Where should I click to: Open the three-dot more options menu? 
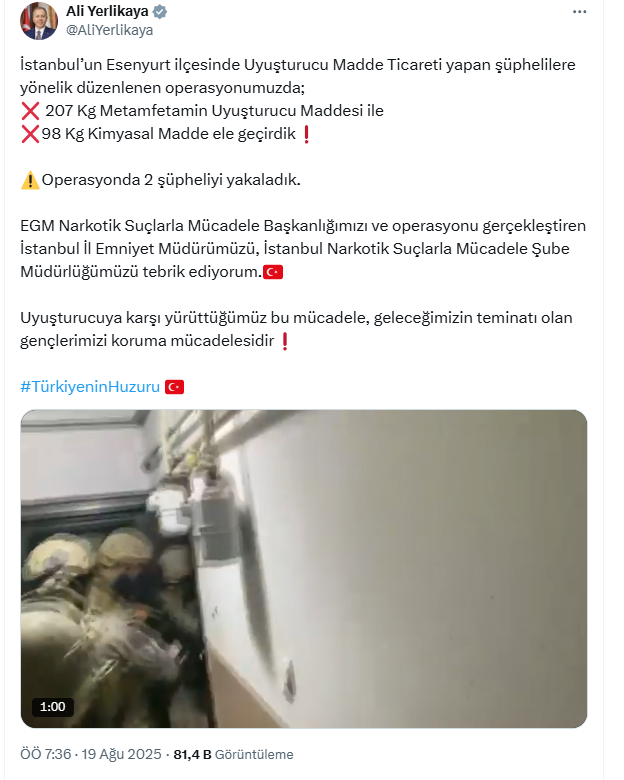(579, 12)
